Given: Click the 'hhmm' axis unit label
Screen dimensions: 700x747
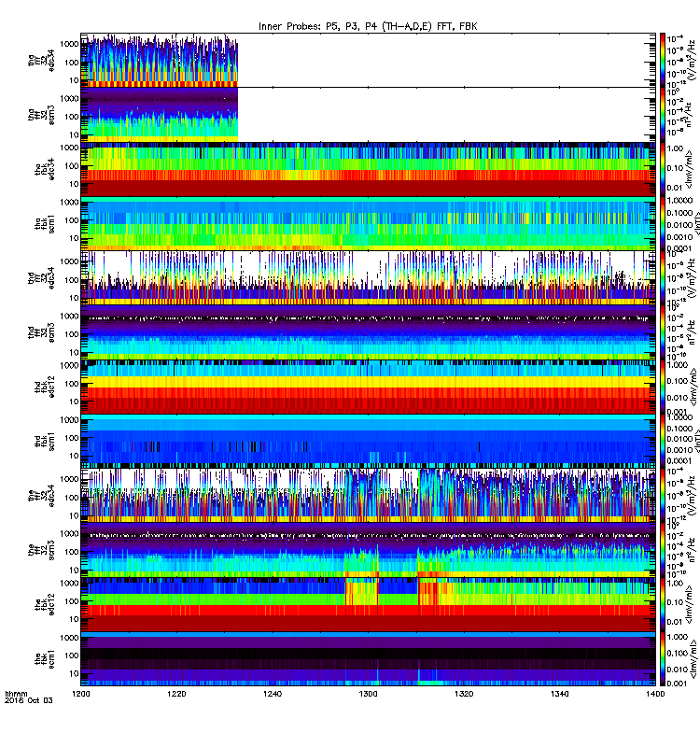Looking at the screenshot, I should tap(16, 694).
